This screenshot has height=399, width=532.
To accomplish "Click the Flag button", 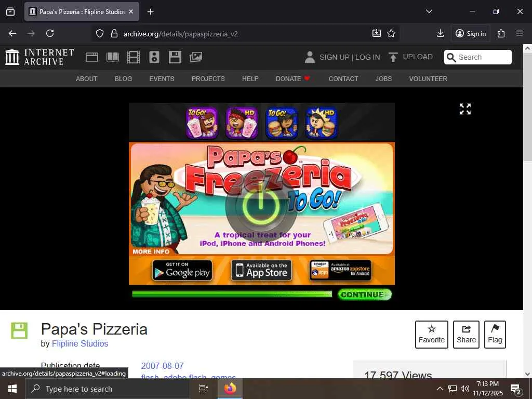I will 495,335.
